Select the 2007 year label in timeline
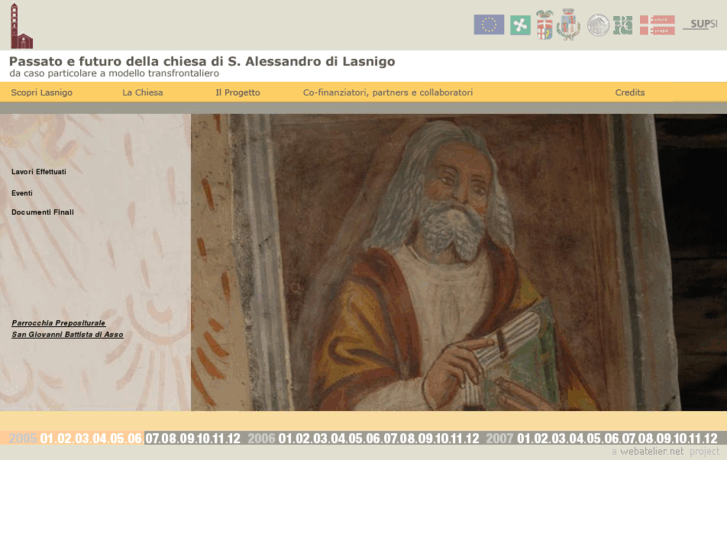The width and height of the screenshot is (727, 545). coord(499,438)
